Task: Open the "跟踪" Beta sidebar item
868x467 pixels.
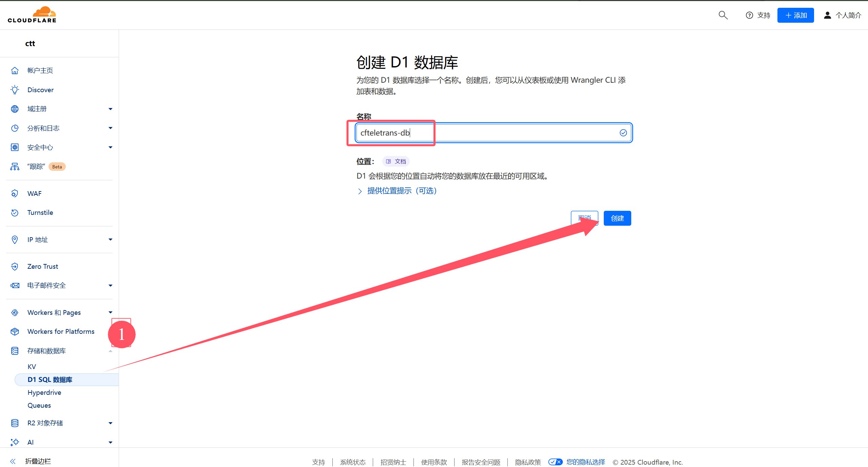Action: [x=46, y=167]
